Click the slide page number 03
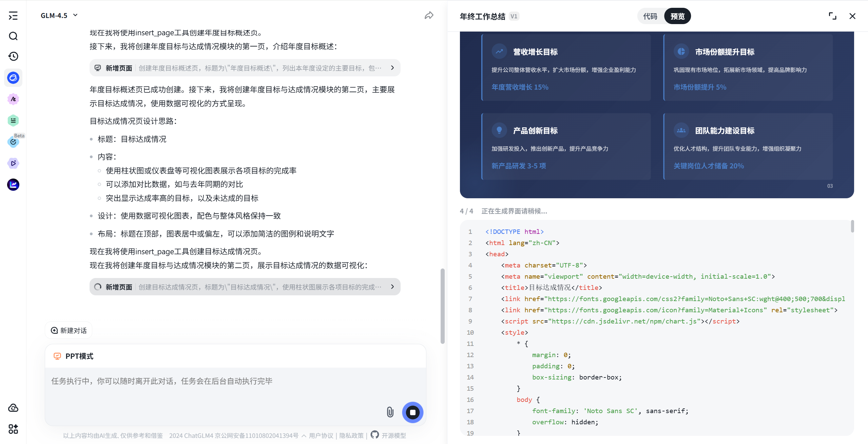This screenshot has width=868, height=444. (x=830, y=186)
